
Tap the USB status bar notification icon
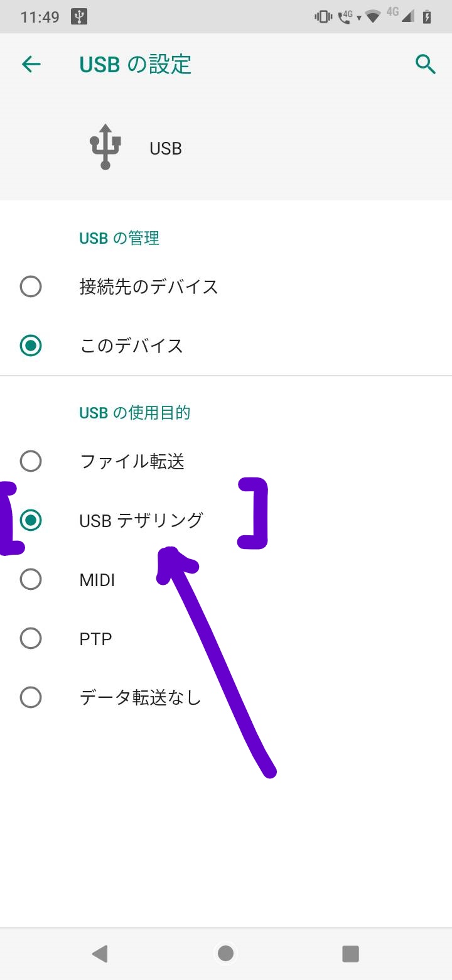pos(79,17)
